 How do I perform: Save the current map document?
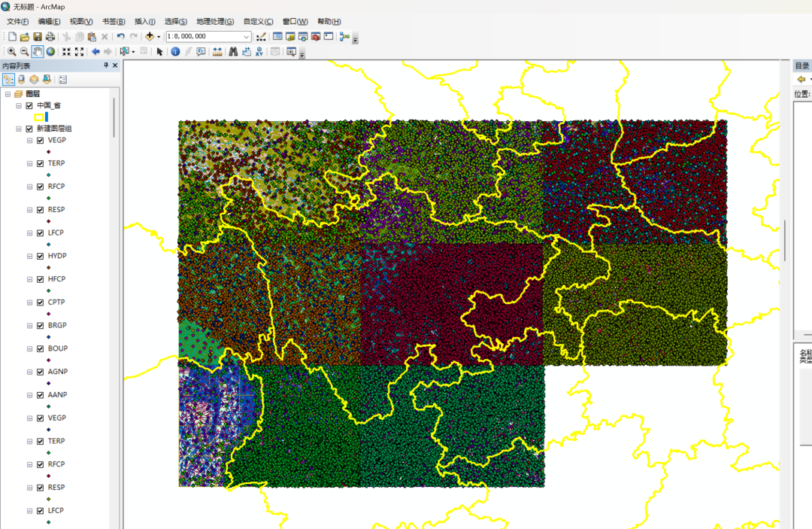pos(38,37)
